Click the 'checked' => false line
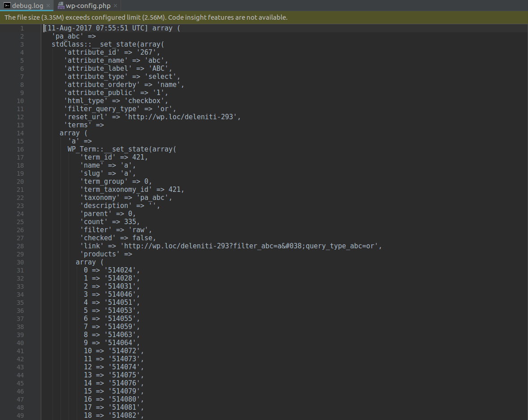Viewport: 528px width, 420px height. click(118, 238)
